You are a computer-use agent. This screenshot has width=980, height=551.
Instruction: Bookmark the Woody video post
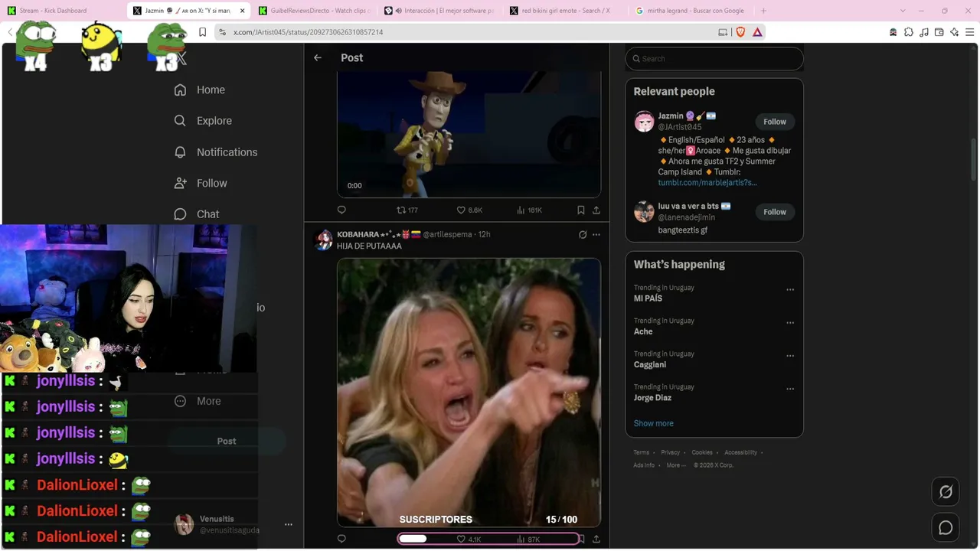pos(581,210)
